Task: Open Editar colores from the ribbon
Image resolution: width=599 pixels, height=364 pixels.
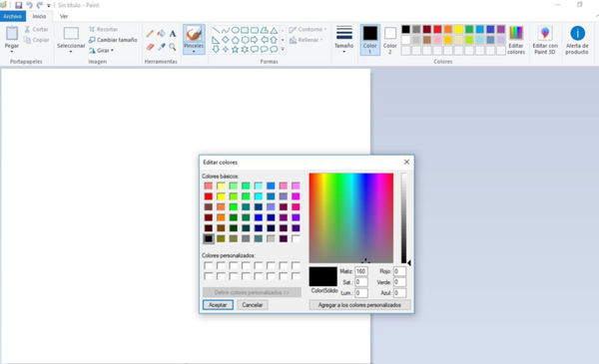Action: (516, 40)
